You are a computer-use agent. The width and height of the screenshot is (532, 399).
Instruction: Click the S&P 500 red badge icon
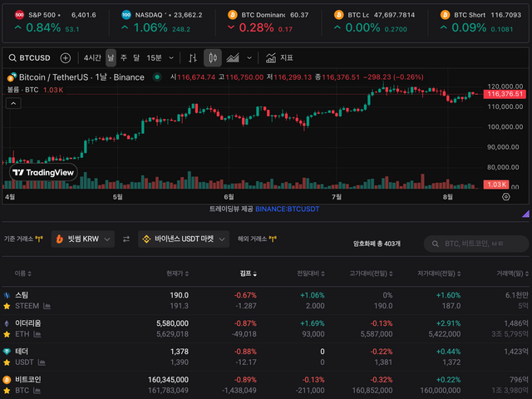pyautogui.click(x=20, y=15)
